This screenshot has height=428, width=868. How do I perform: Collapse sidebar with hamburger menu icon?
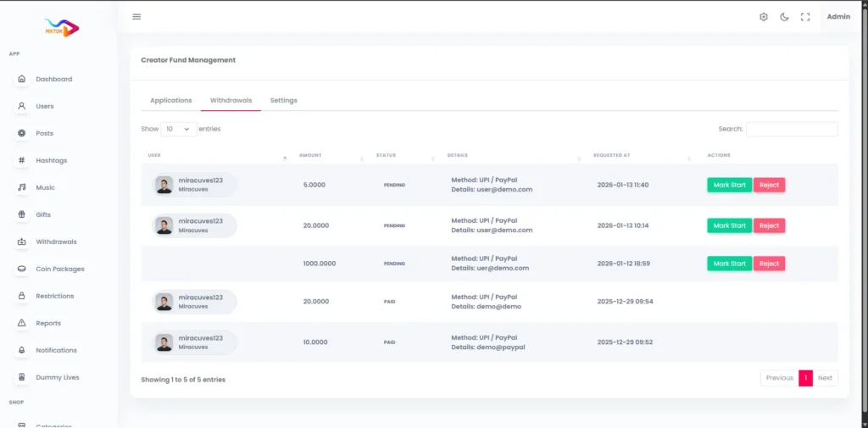point(136,17)
